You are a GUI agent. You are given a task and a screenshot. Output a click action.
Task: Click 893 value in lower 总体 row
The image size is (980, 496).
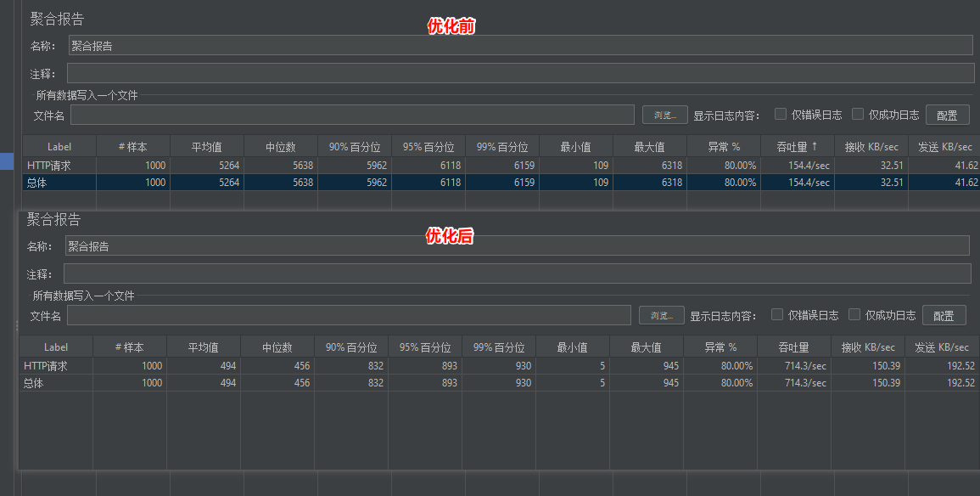click(450, 383)
